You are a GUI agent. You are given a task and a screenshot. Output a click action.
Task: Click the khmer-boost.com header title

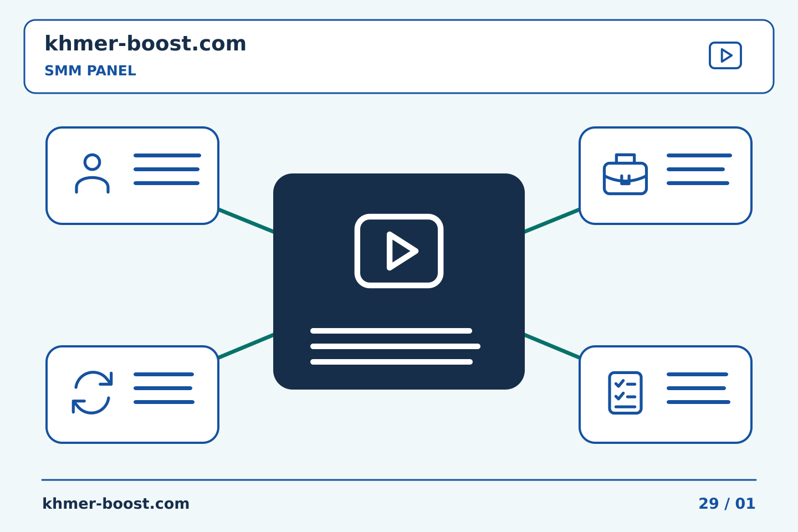[x=145, y=43]
